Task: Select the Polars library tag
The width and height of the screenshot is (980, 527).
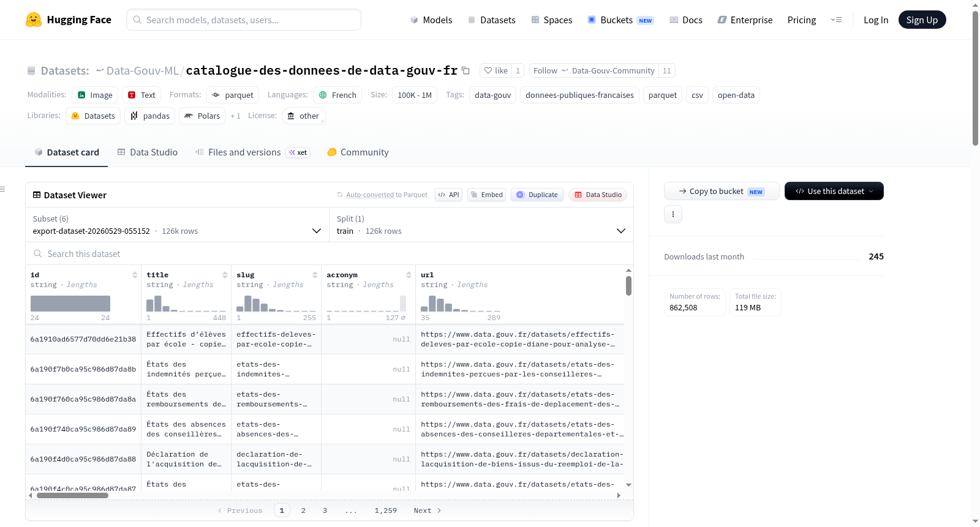Action: click(x=202, y=116)
